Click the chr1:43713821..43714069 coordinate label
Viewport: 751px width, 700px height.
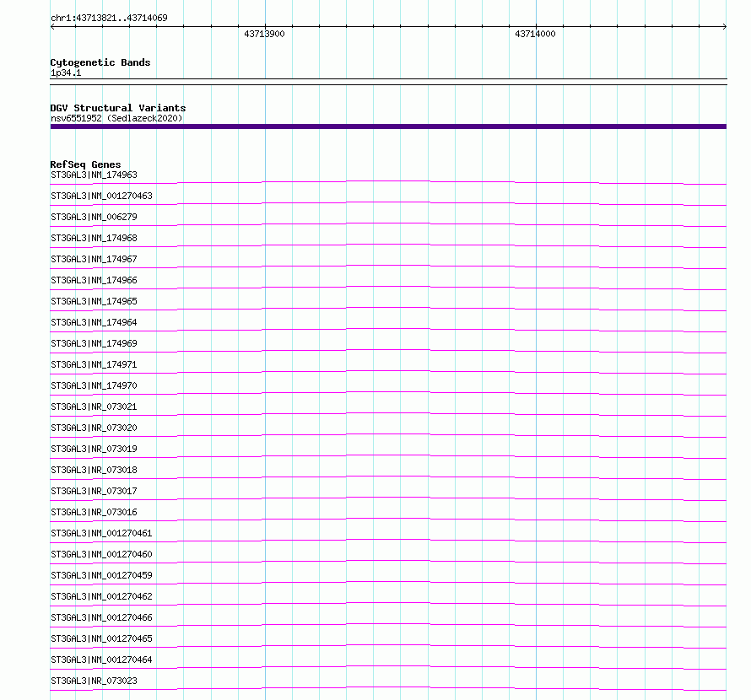(x=109, y=18)
